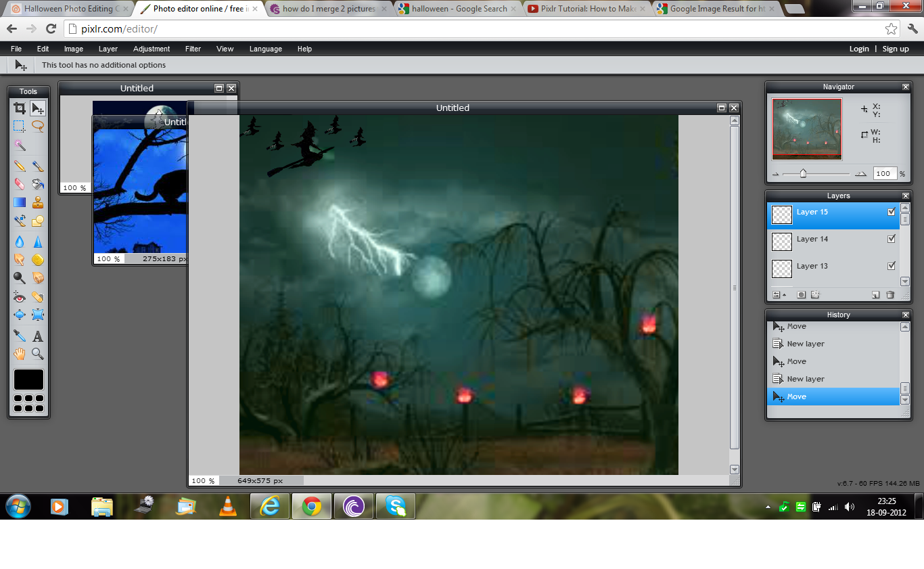The image size is (924, 569).
Task: Select the Sponge tool
Action: (38, 260)
